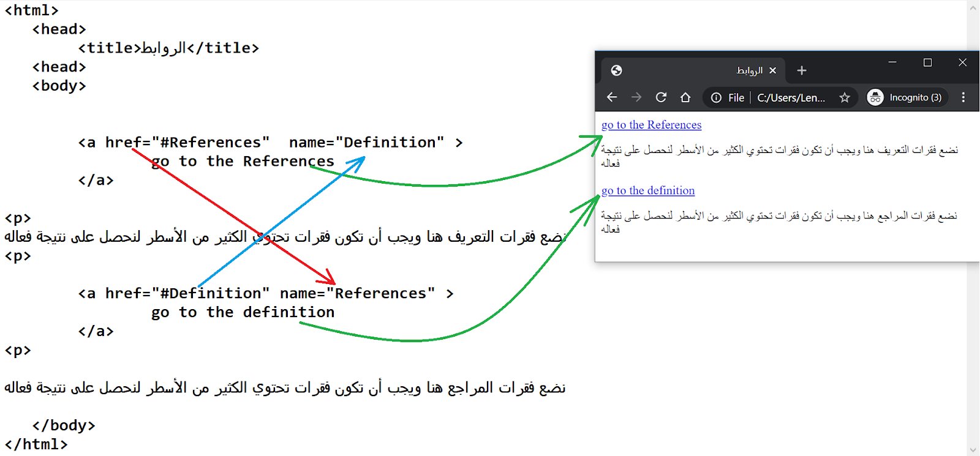Follow the 'go to the definition' link
The height and width of the screenshot is (456, 980).
tap(648, 190)
